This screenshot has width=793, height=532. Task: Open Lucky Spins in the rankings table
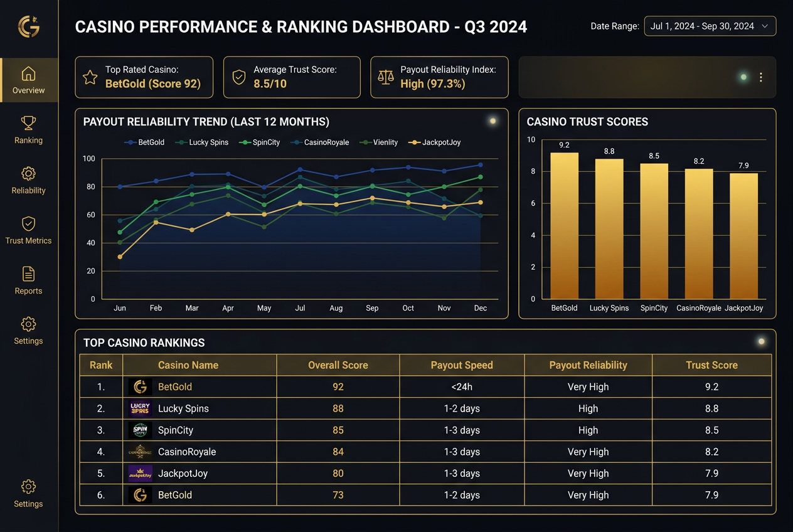coord(183,408)
